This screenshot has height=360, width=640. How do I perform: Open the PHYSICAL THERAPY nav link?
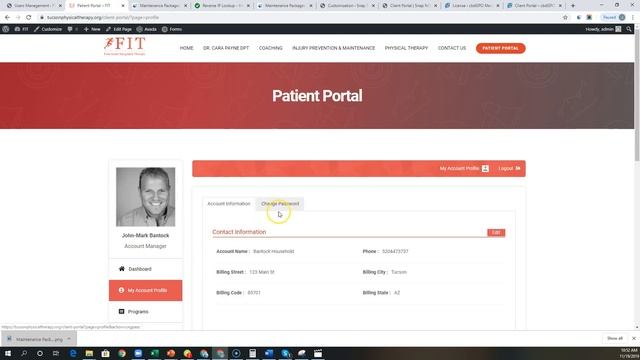click(x=406, y=48)
